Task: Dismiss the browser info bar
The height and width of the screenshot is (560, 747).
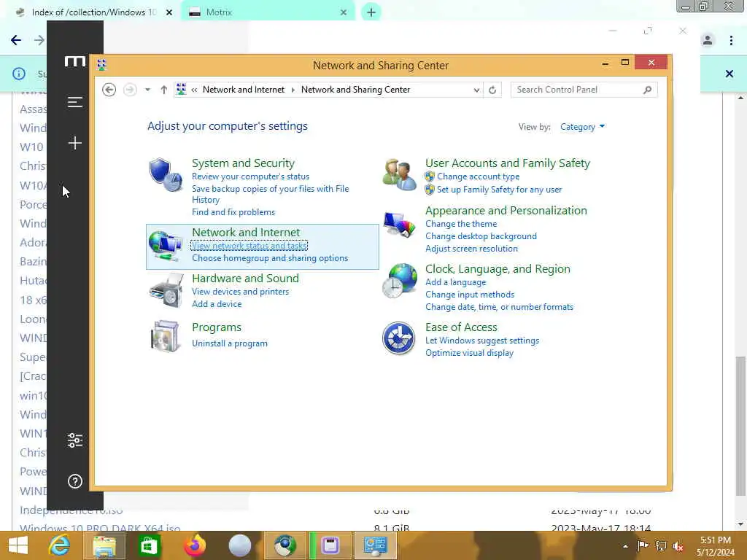Action: tap(729, 74)
